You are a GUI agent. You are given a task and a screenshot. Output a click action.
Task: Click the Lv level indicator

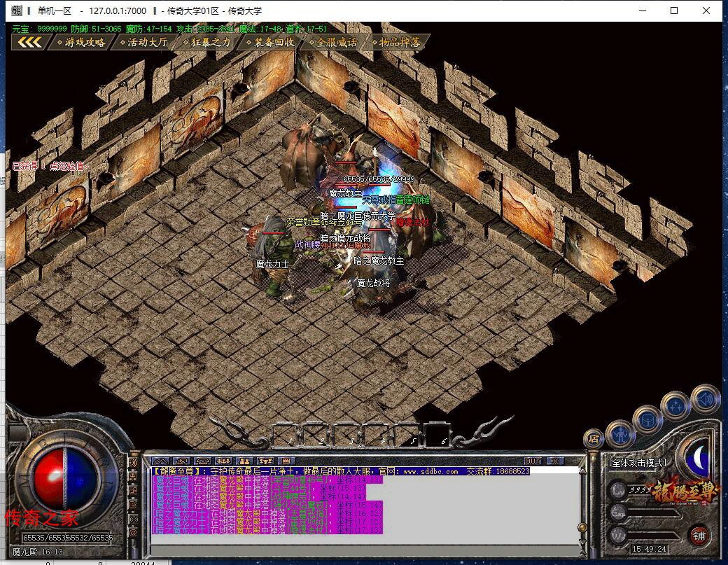[x=618, y=490]
